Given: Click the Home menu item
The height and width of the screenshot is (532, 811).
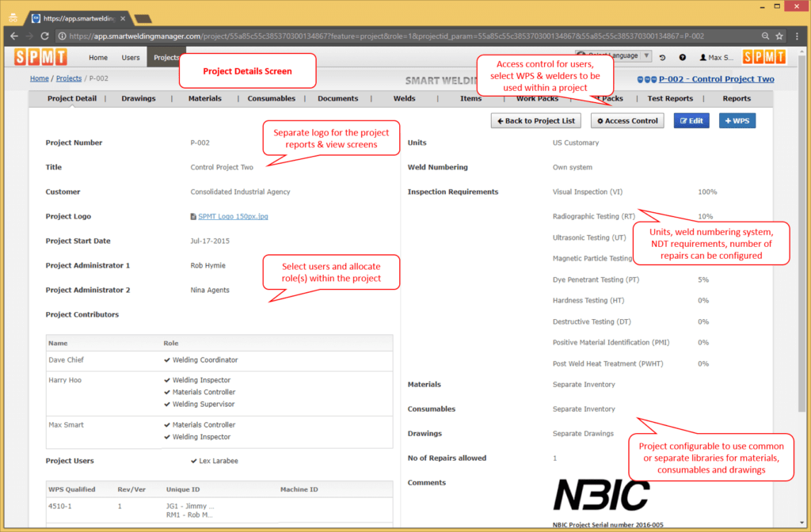Looking at the screenshot, I should coord(98,57).
